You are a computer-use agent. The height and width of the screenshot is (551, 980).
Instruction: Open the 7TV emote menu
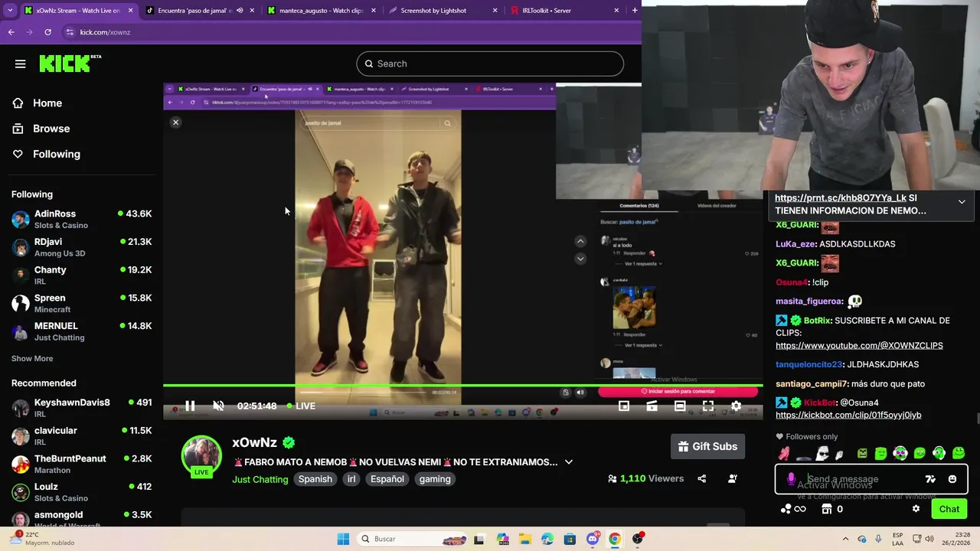930,479
